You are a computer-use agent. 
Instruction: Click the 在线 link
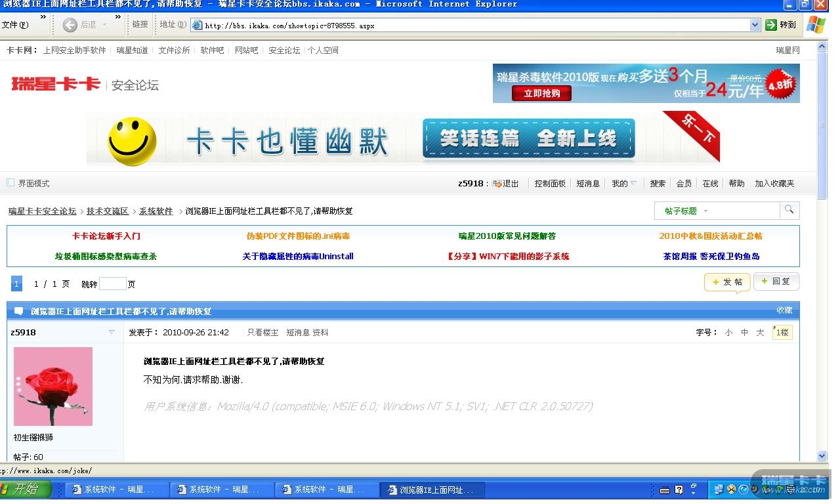(x=710, y=184)
